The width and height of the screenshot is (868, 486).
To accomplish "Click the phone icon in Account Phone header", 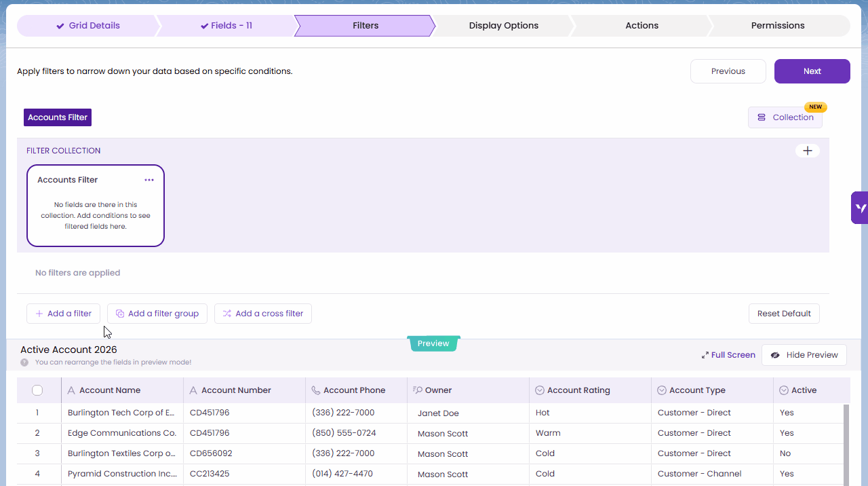I will point(315,390).
